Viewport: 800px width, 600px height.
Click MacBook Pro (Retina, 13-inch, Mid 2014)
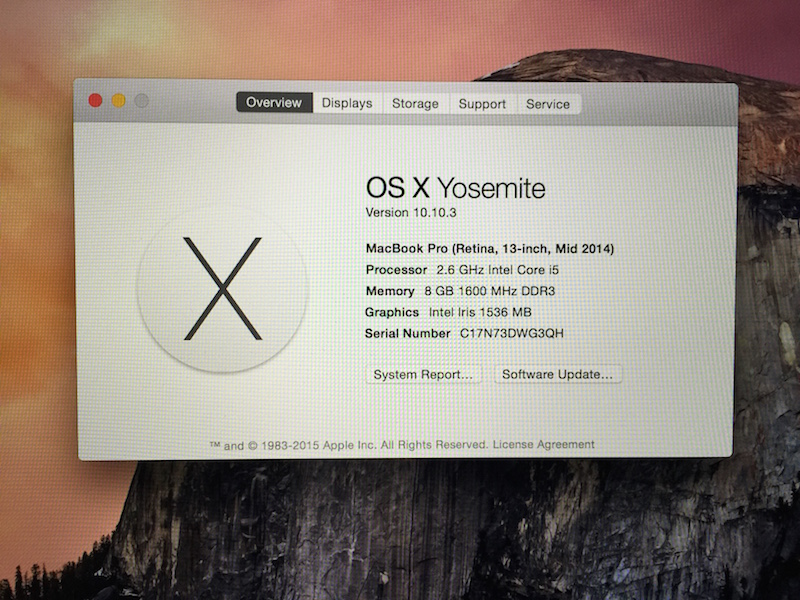[490, 248]
